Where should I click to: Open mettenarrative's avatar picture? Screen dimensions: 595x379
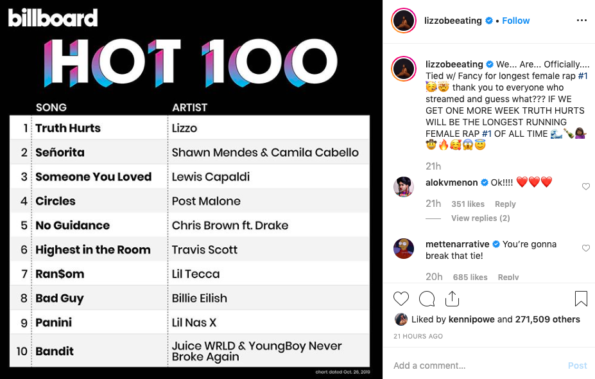coord(403,248)
